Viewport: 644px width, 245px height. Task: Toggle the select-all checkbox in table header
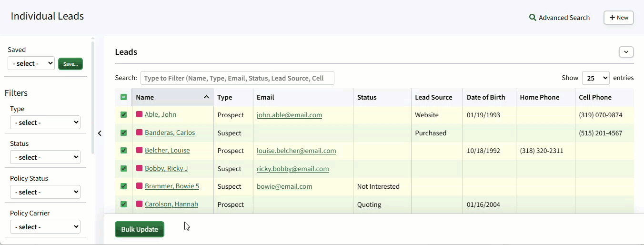point(124,97)
